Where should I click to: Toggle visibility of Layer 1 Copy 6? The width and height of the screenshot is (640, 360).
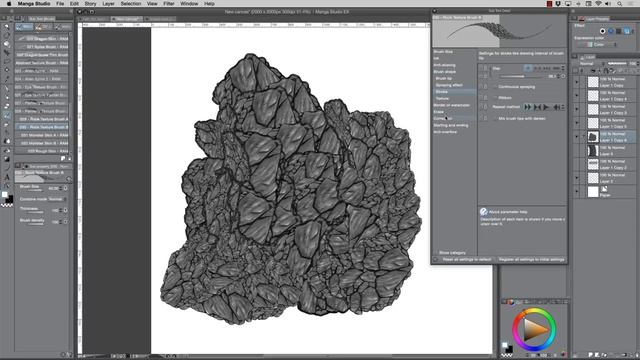(577, 137)
